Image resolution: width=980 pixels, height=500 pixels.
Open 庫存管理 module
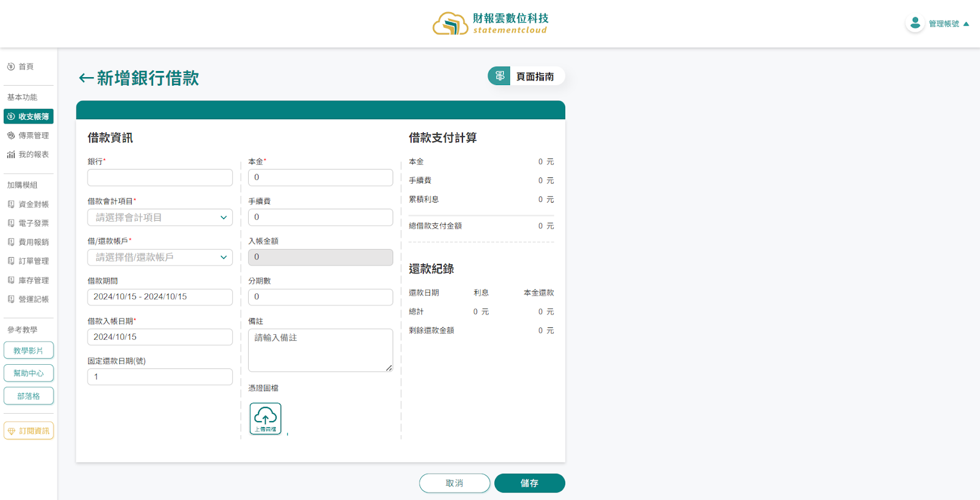click(28, 280)
